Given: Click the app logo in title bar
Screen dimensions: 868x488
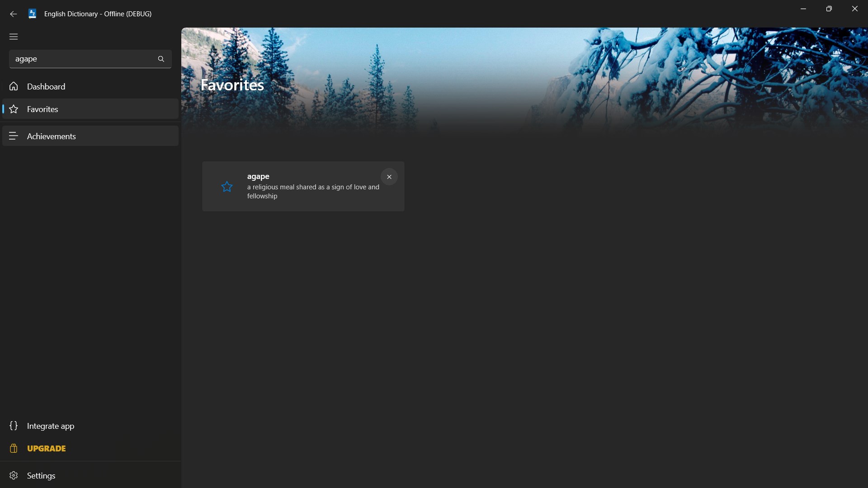Looking at the screenshot, I should (x=32, y=14).
